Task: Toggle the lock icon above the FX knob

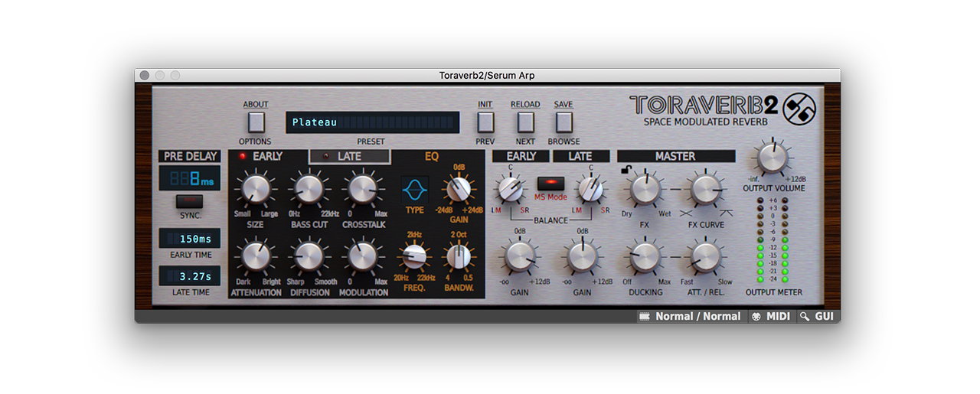Action: [626, 170]
